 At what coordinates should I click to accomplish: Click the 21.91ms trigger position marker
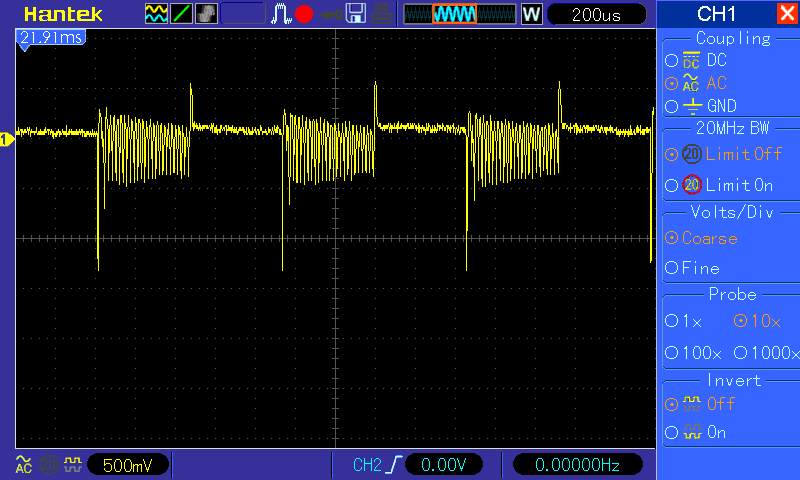coord(51,39)
